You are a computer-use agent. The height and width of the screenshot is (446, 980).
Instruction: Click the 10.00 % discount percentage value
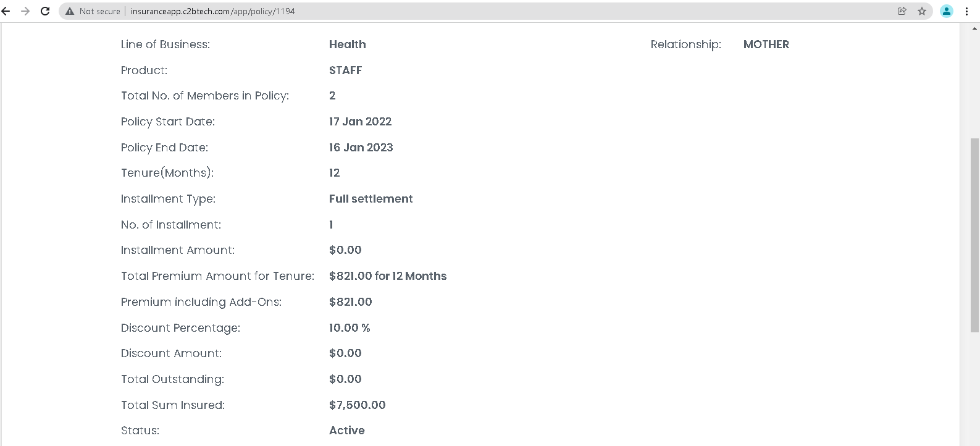(350, 328)
